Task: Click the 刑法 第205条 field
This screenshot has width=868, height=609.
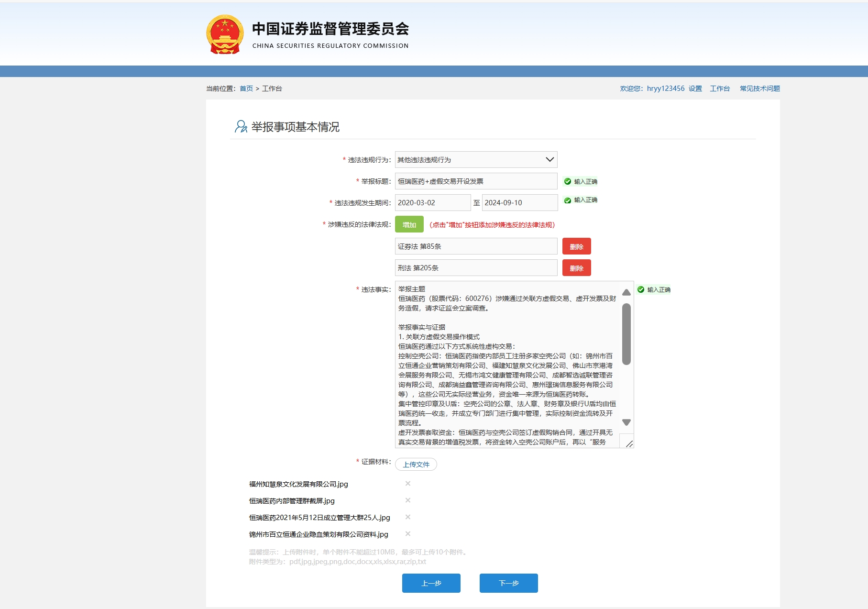Action: (476, 268)
